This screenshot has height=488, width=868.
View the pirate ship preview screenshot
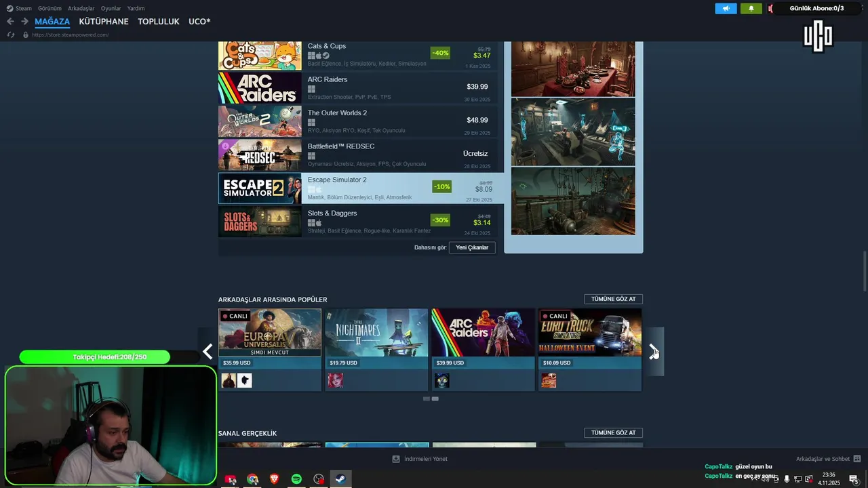coord(573,201)
